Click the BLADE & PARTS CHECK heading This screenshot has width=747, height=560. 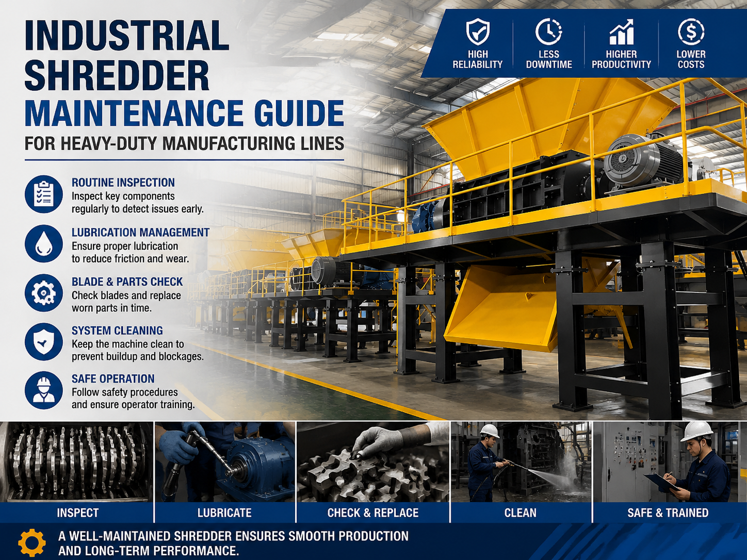(x=127, y=282)
